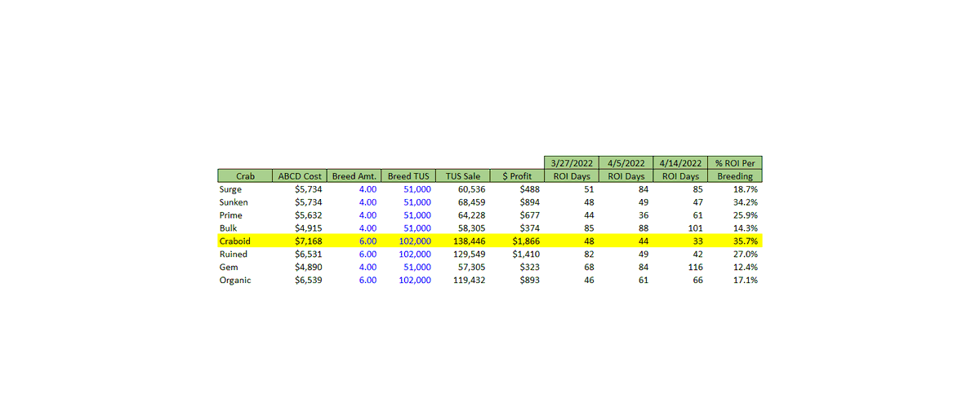Select the '3/27/2022' date header
Image resolution: width=980 pixels, height=416 pixels.
[572, 162]
